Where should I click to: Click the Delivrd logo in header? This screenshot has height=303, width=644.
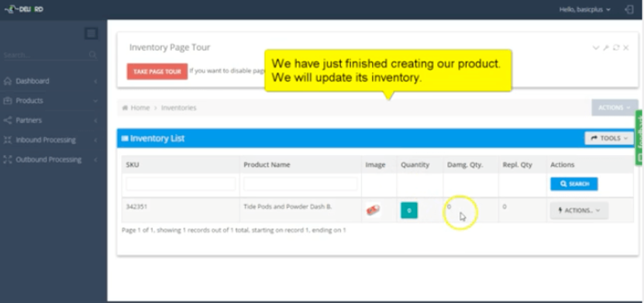pos(24,9)
